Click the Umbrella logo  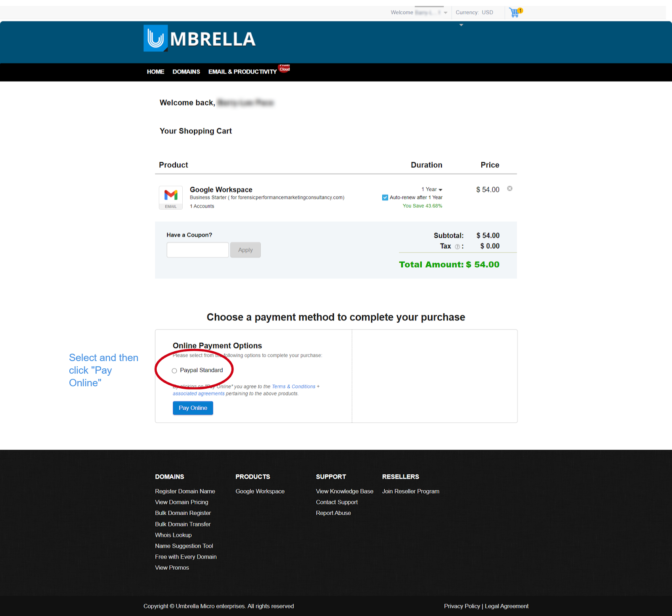click(199, 39)
